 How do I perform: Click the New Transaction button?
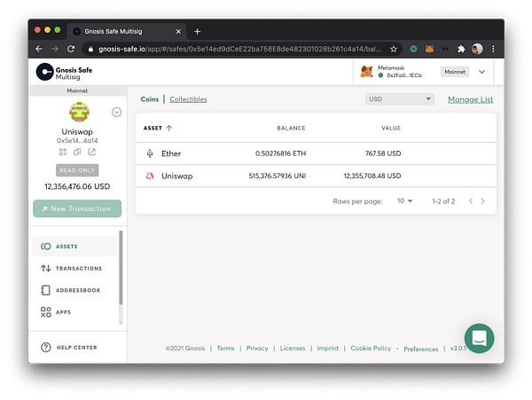[x=77, y=208]
